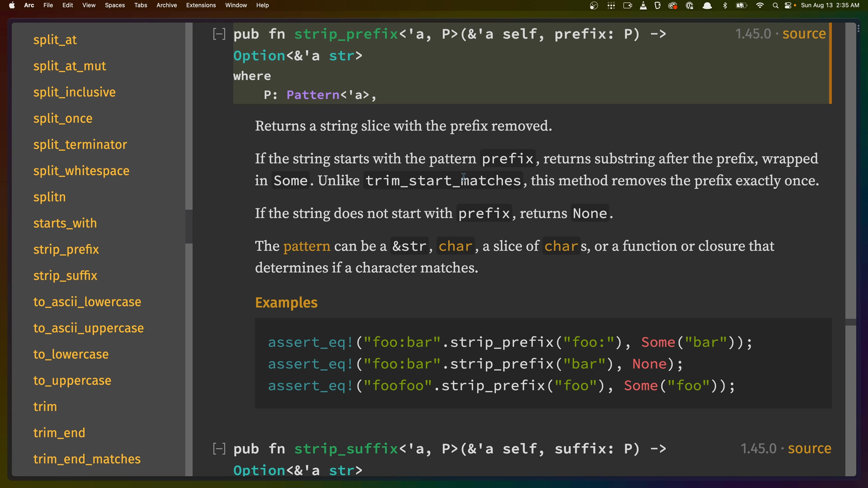Jump to starts_with in sidebar
The width and height of the screenshot is (868, 488).
65,223
